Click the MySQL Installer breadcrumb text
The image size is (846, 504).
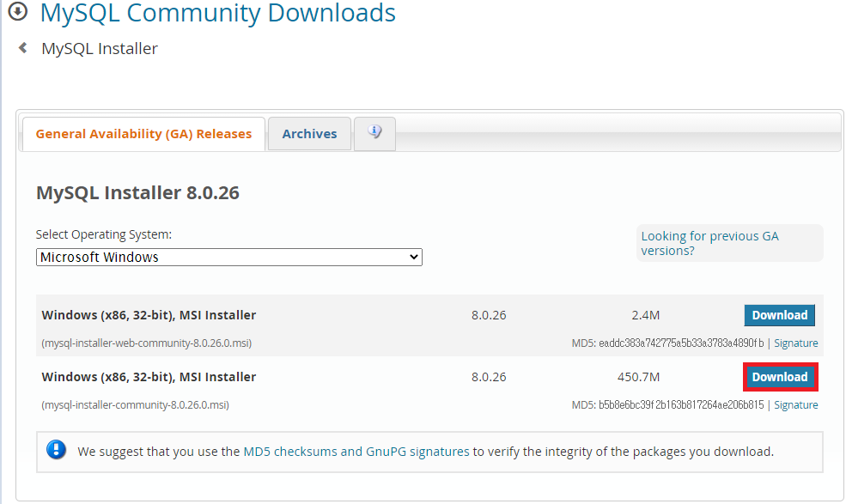[100, 49]
